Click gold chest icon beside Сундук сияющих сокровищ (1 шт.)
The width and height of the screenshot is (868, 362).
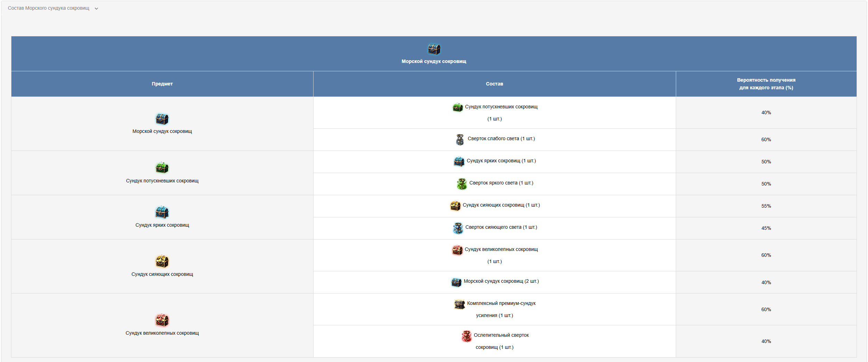(x=455, y=206)
